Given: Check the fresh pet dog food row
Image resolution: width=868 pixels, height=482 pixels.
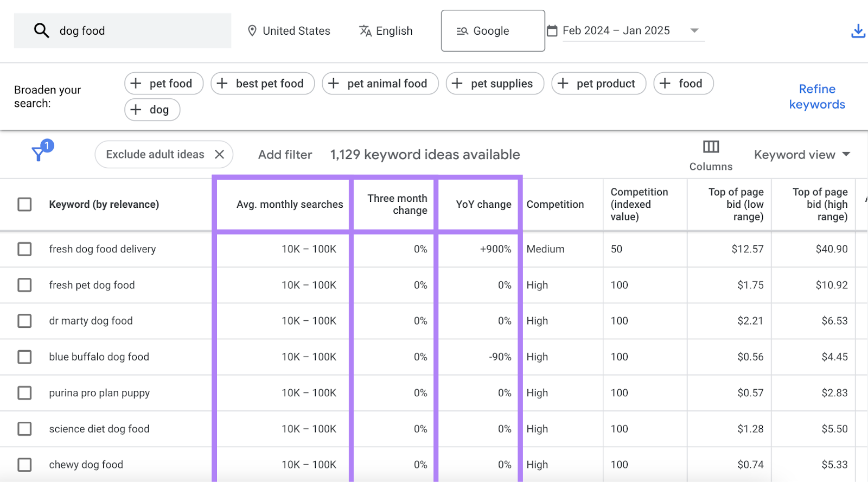Looking at the screenshot, I should [24, 285].
